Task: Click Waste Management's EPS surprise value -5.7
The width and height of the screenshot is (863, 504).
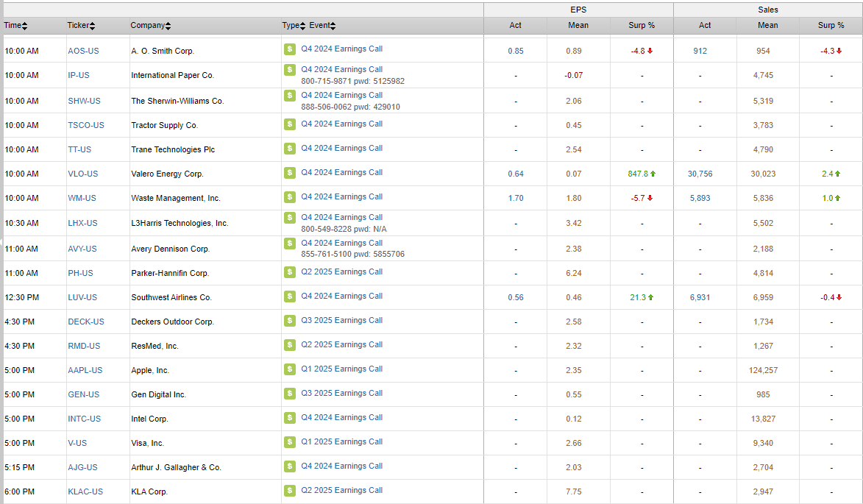Action: [x=638, y=197]
